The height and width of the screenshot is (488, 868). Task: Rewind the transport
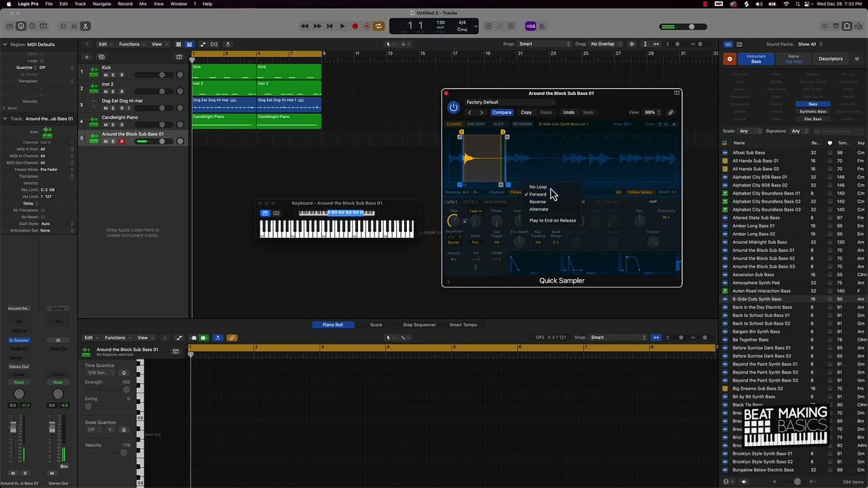click(x=304, y=26)
